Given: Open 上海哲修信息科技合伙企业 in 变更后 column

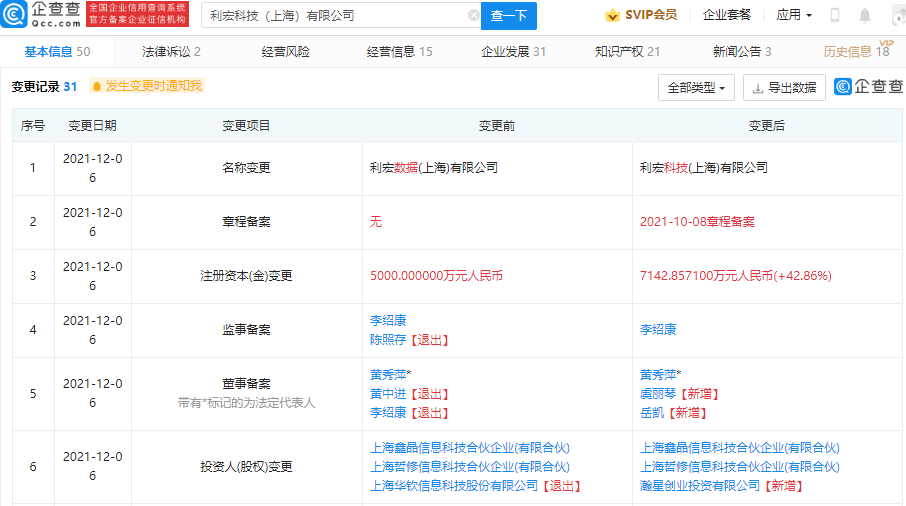Looking at the screenshot, I should (x=740, y=467).
